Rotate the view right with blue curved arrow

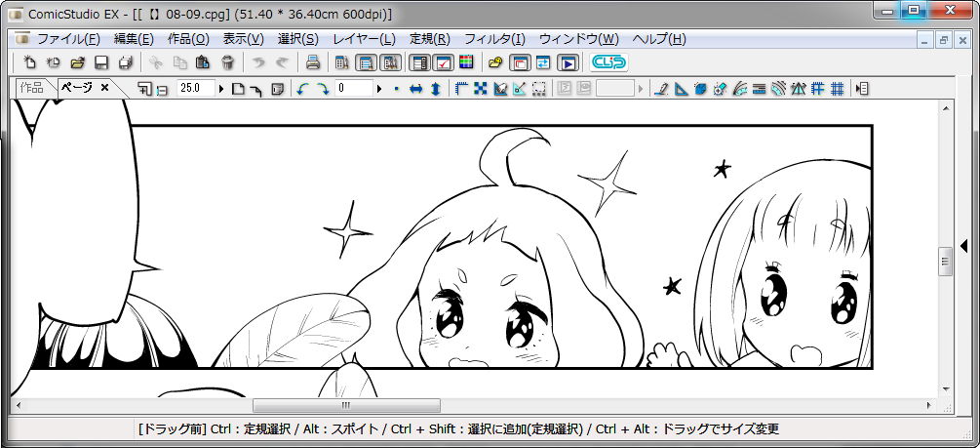coord(323,89)
